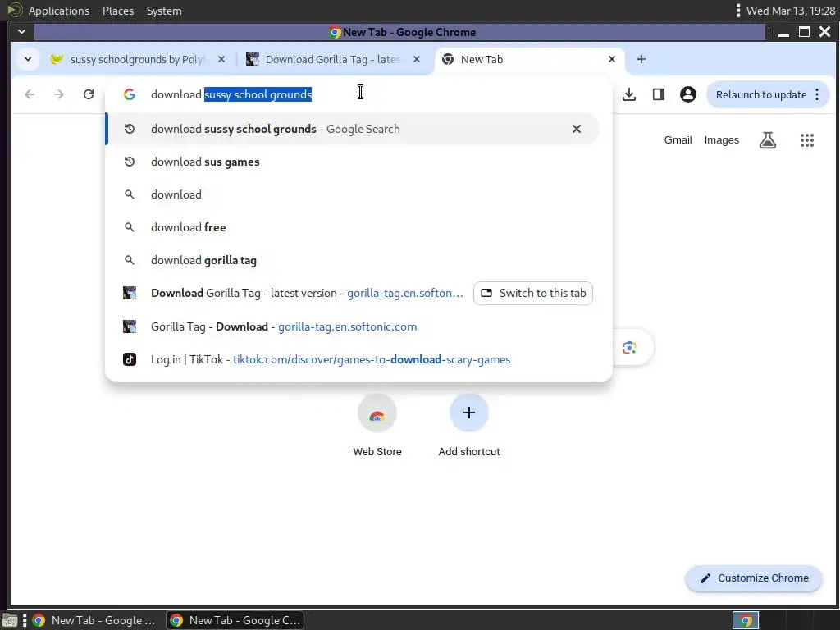Click the Google Lens search icon
Viewport: 840px width, 630px height.
(x=629, y=347)
